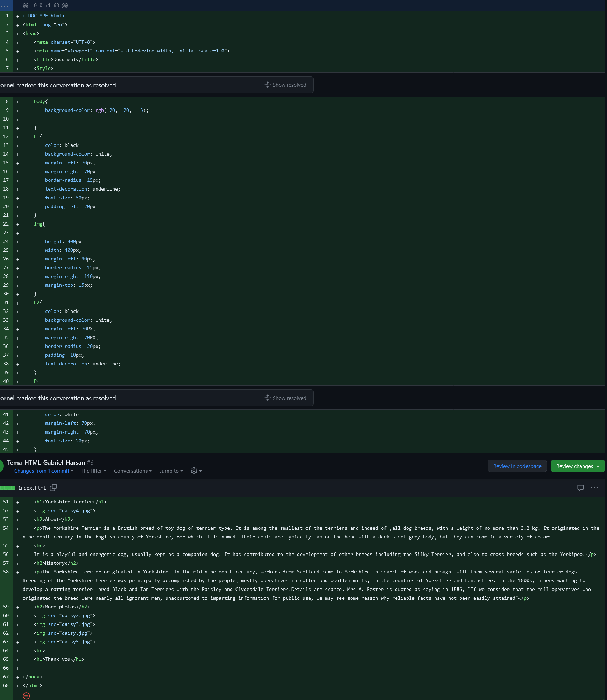
Task: Copy the index.html file path
Action: 53,487
